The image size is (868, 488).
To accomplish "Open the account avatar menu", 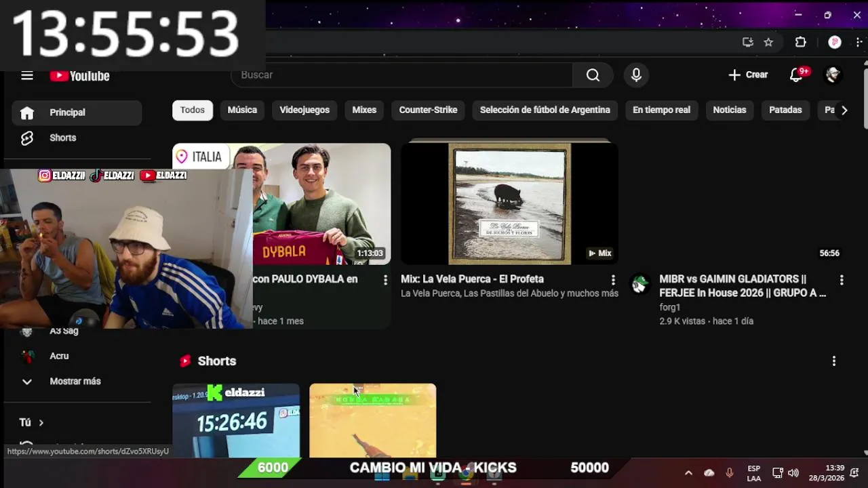I will [x=833, y=75].
